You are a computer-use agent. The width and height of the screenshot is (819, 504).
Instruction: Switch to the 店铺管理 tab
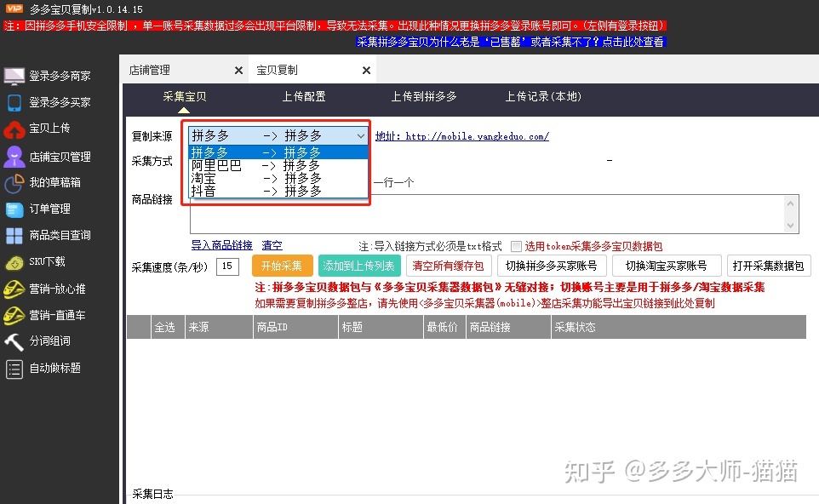(150, 70)
